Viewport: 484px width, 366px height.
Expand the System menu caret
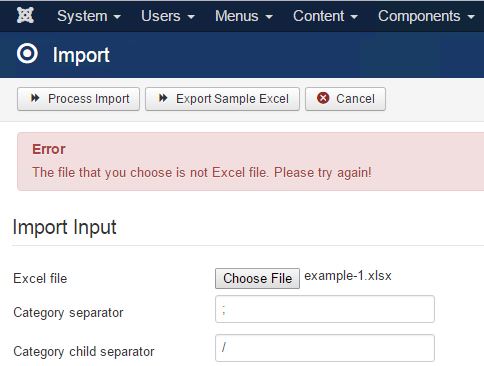coord(117,17)
